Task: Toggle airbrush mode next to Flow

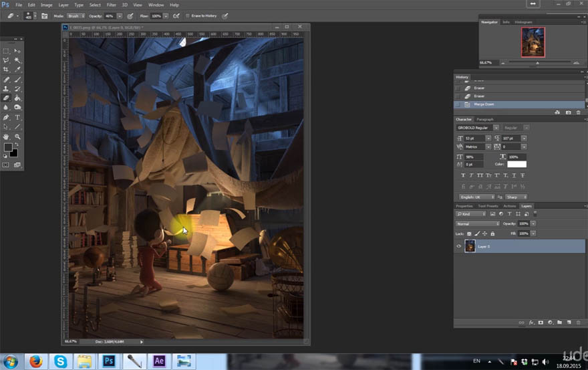Action: [176, 16]
